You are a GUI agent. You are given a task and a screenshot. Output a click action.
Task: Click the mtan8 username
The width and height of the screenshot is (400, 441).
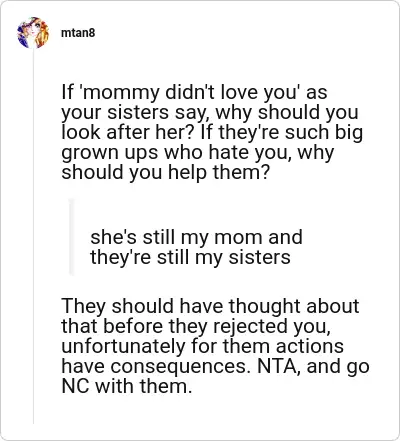click(x=78, y=33)
